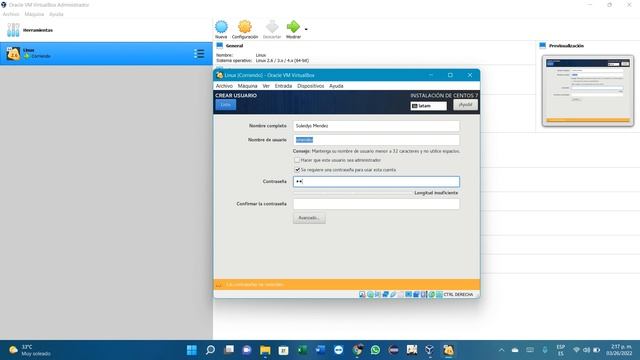Click the green Mostrar arrow icon
The width and height of the screenshot is (640, 360).
point(293,29)
